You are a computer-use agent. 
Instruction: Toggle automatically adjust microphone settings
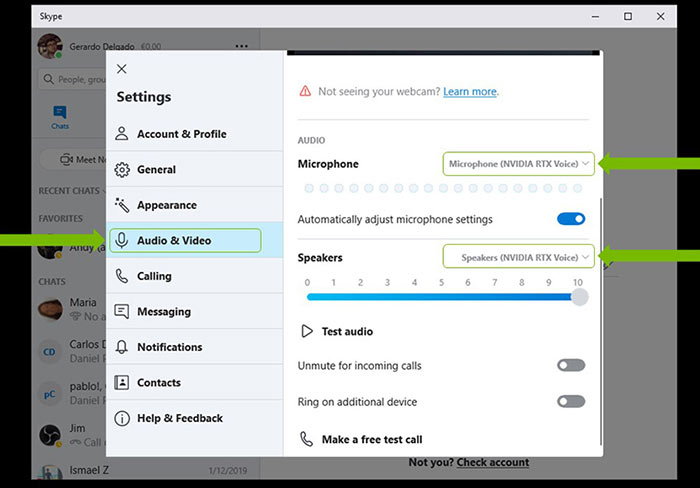(571, 219)
